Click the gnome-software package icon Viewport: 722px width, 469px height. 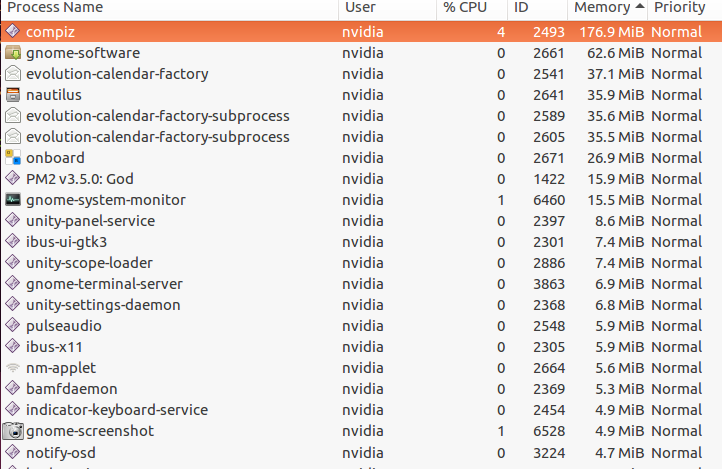point(13,52)
